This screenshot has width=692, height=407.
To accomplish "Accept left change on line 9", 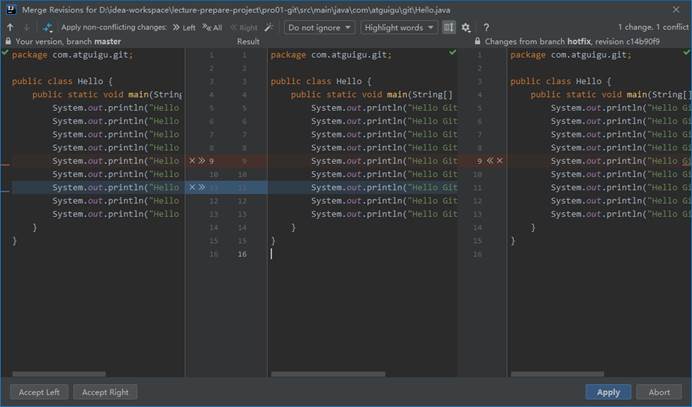I will (202, 160).
